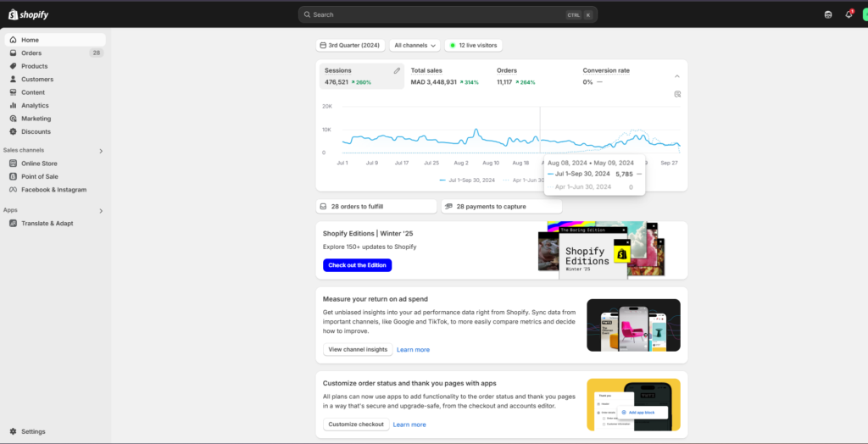Open 28 payments to capture
The height and width of the screenshot is (444, 868).
pos(502,207)
